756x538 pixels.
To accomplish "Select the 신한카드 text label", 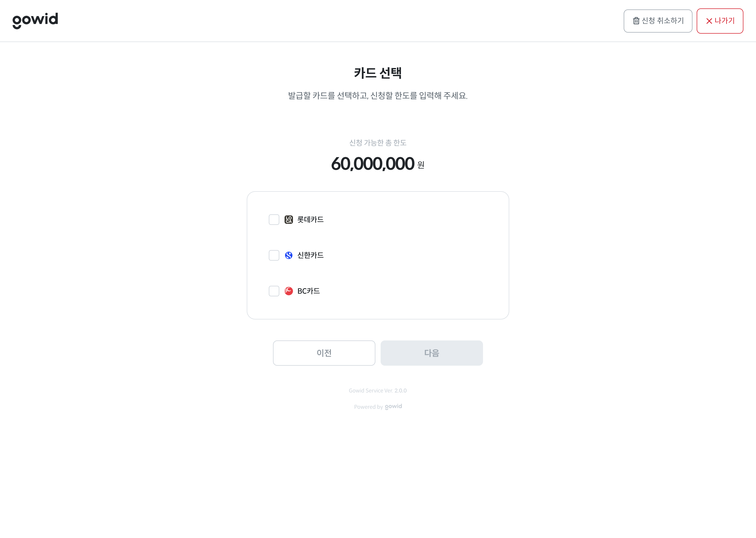I will [311, 255].
